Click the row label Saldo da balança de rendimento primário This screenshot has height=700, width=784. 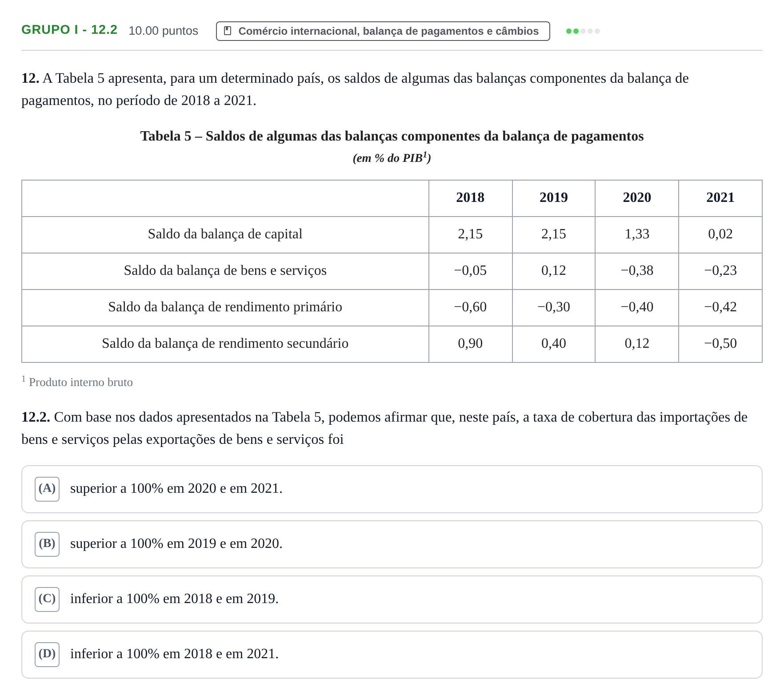225,307
